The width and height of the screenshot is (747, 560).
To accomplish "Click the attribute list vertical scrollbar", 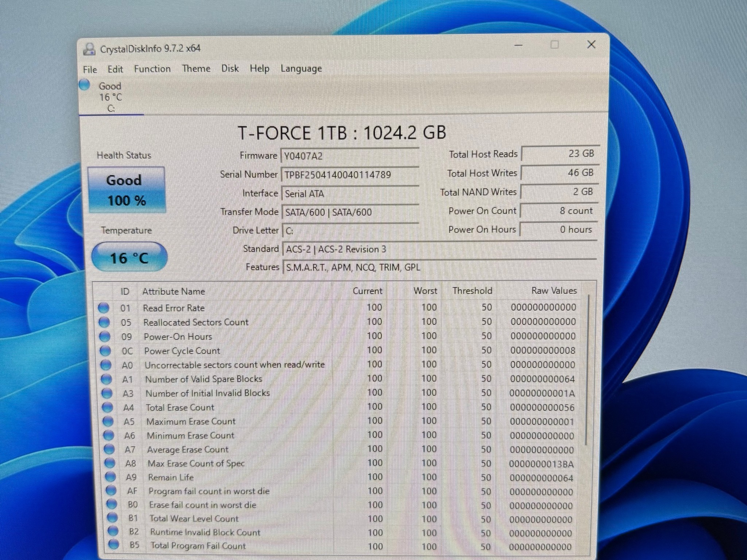I will (x=587, y=370).
